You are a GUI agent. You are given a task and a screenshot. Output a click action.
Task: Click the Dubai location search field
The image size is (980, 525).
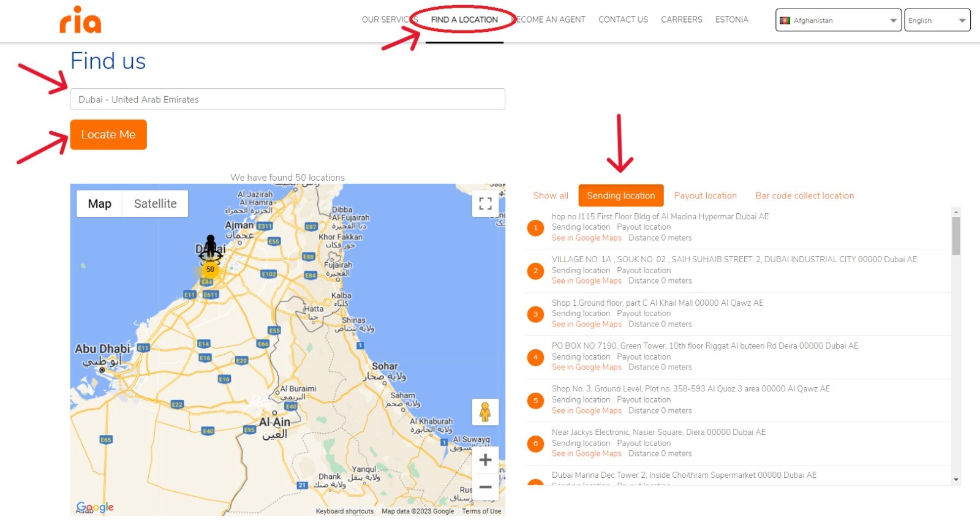(x=287, y=100)
